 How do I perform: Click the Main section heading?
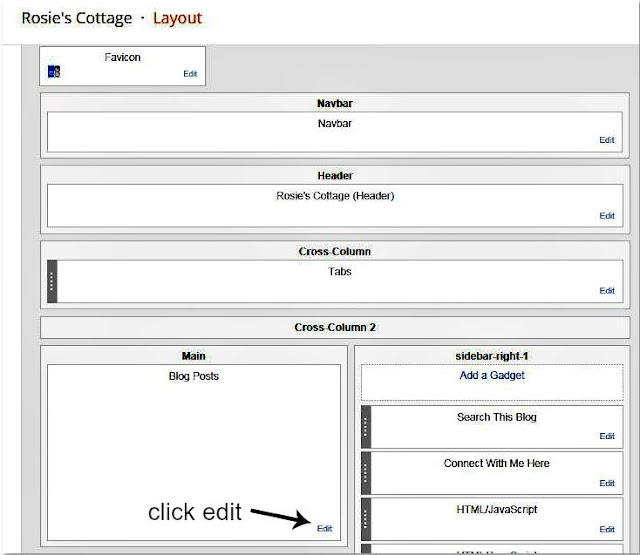(x=193, y=356)
